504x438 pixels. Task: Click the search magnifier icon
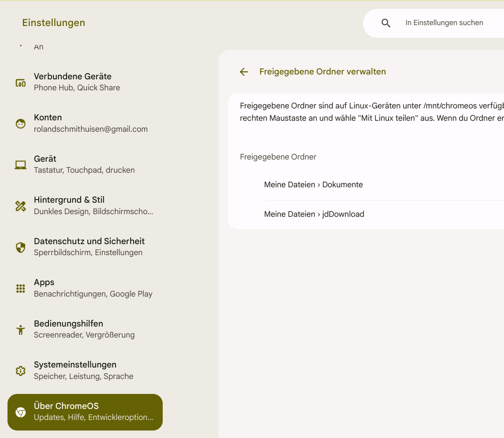pos(386,23)
